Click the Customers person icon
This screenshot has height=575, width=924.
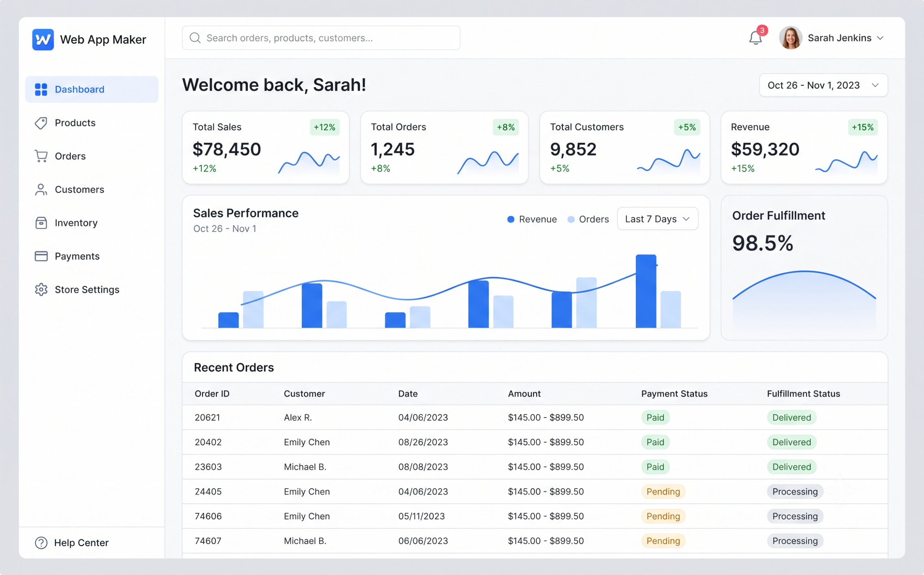pos(41,189)
